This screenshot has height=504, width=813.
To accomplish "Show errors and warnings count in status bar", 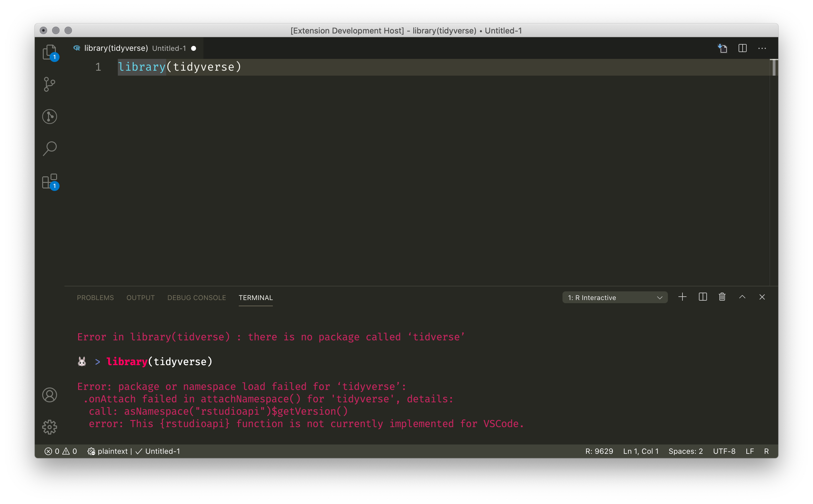I will click(61, 451).
